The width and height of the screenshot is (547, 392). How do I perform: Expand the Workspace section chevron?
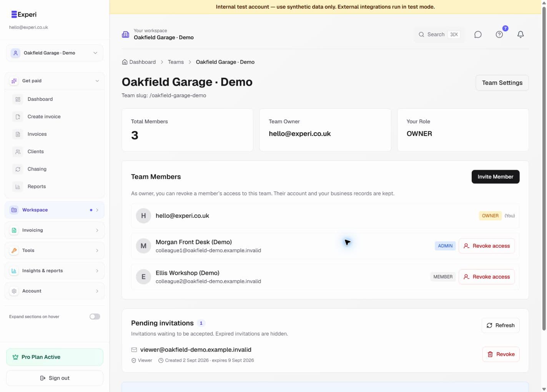coord(97,210)
